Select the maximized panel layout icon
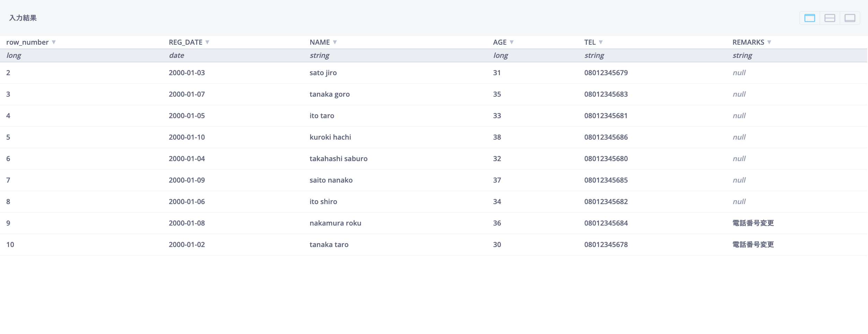 coord(809,18)
